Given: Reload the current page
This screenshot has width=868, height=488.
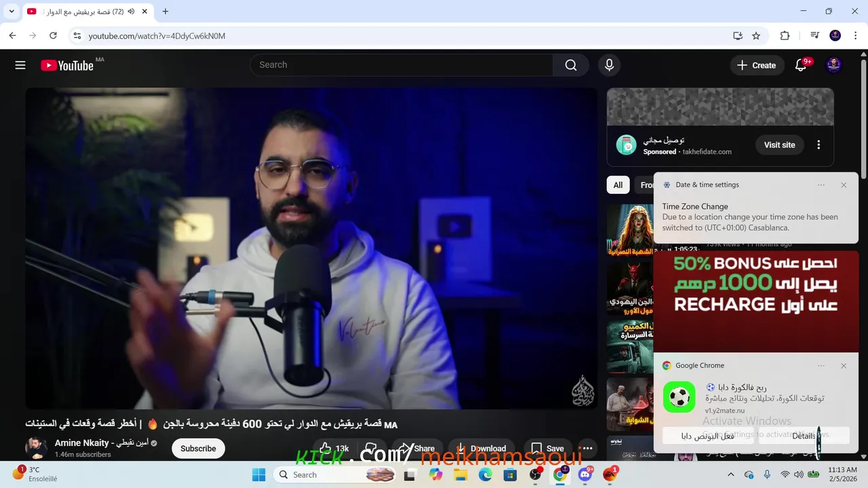Looking at the screenshot, I should pos(53,36).
